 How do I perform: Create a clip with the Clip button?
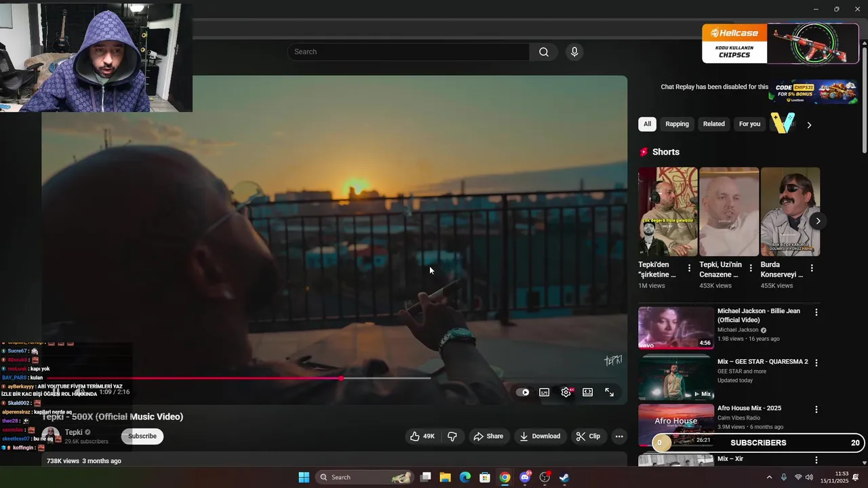pyautogui.click(x=588, y=436)
